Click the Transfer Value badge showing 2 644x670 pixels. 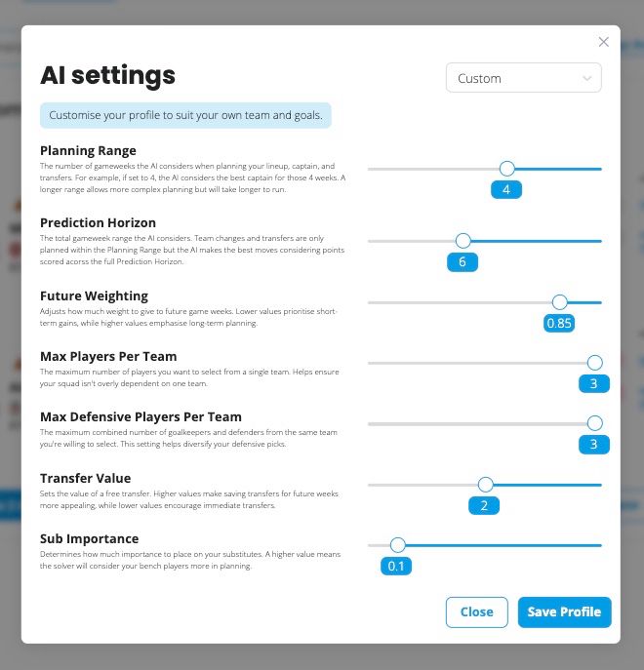point(484,505)
